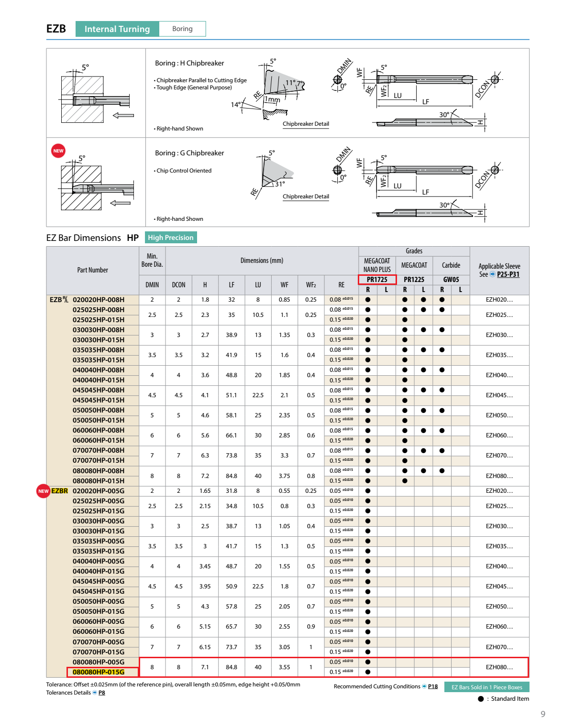The height and width of the screenshot is (728, 563).
Task: Click the MEGACOAT NANO PLUS header
Action: 377,265
